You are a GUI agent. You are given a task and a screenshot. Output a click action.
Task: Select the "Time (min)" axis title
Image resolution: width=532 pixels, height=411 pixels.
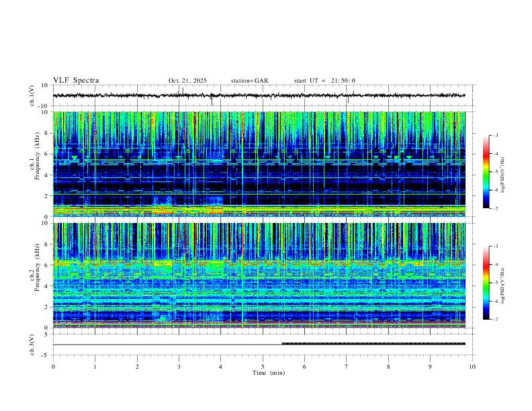coord(269,373)
